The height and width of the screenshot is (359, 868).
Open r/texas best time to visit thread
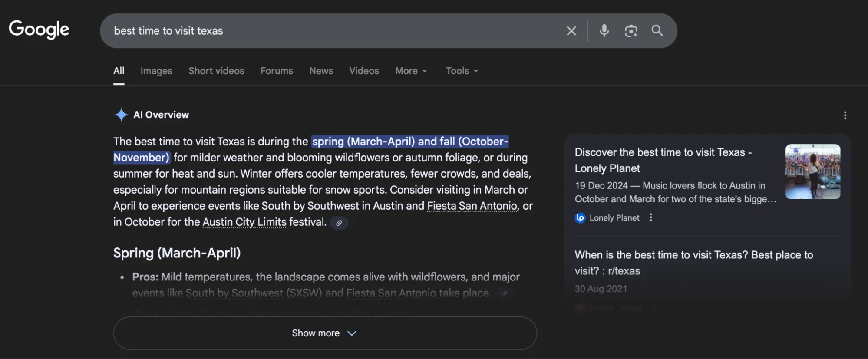pos(693,263)
